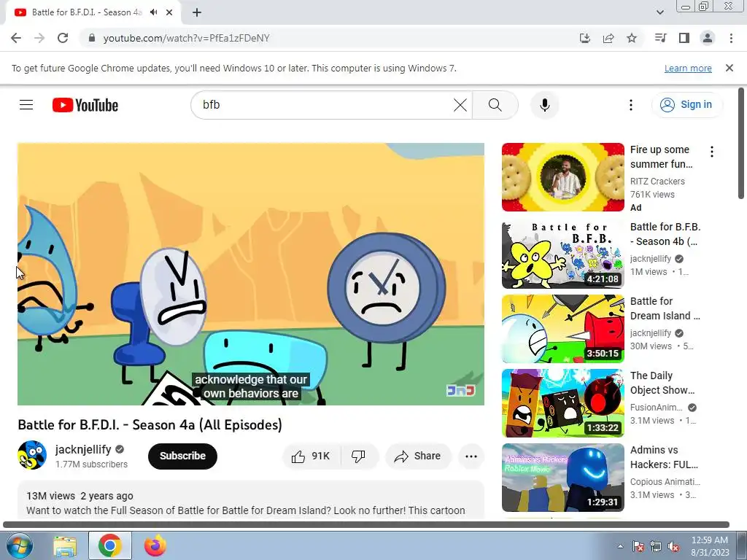Click the search magnifier button
The image size is (747, 560).
(x=495, y=105)
